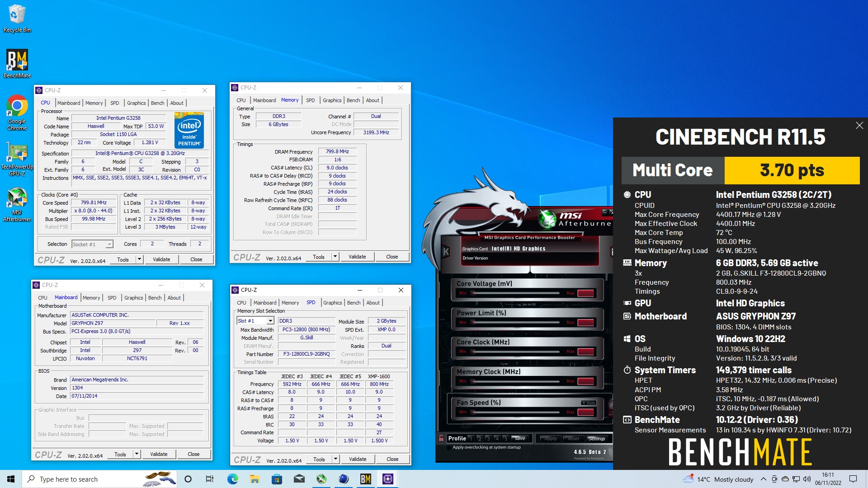Open Task View on the taskbar
868x488 pixels.
210,479
